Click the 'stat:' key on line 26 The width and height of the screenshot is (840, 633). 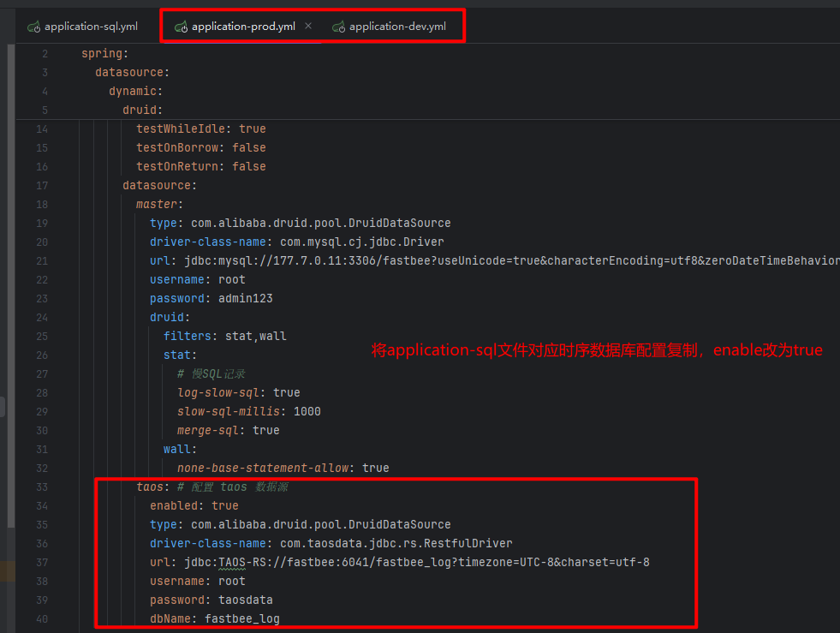(x=180, y=355)
